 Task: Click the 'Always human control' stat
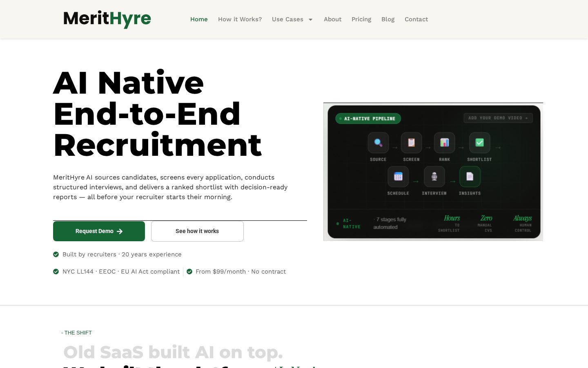tap(523, 224)
